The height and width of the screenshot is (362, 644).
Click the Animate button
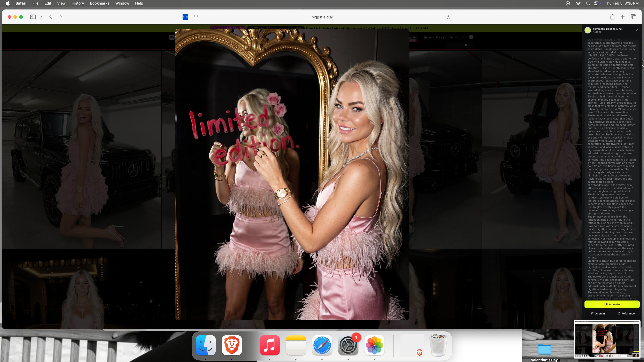click(x=612, y=304)
